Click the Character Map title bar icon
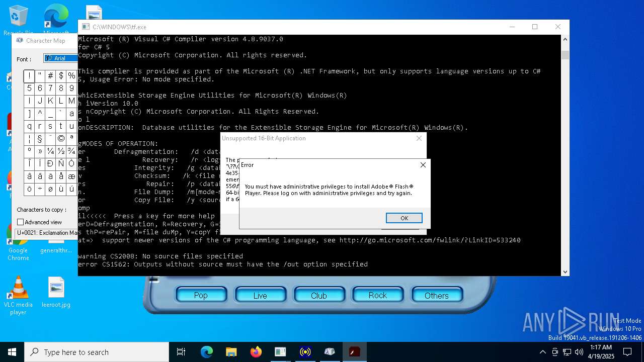The height and width of the screenshot is (362, 644). [x=19, y=40]
